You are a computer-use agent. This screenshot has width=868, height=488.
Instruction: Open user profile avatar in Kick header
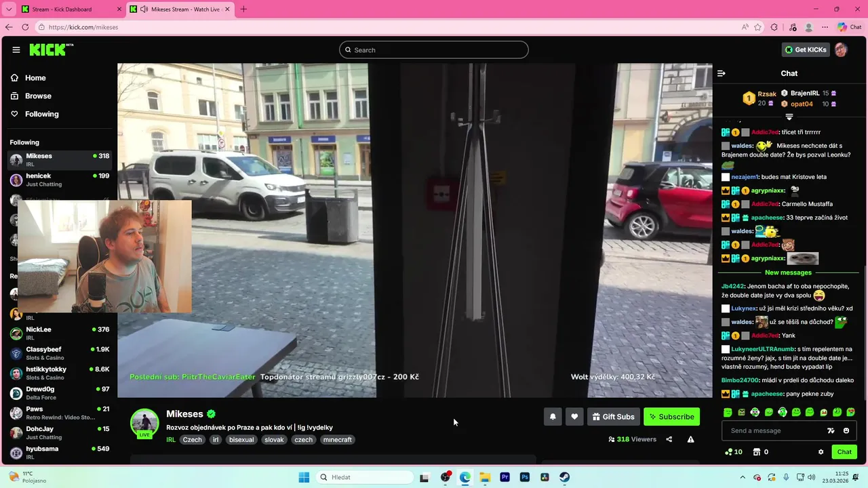coord(841,49)
